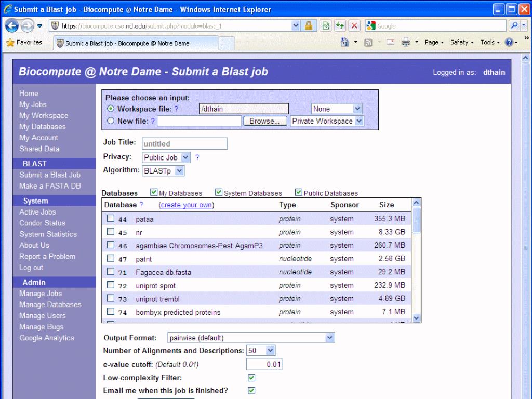Click the Workspace file path field
The height and width of the screenshot is (399, 532).
click(x=244, y=109)
